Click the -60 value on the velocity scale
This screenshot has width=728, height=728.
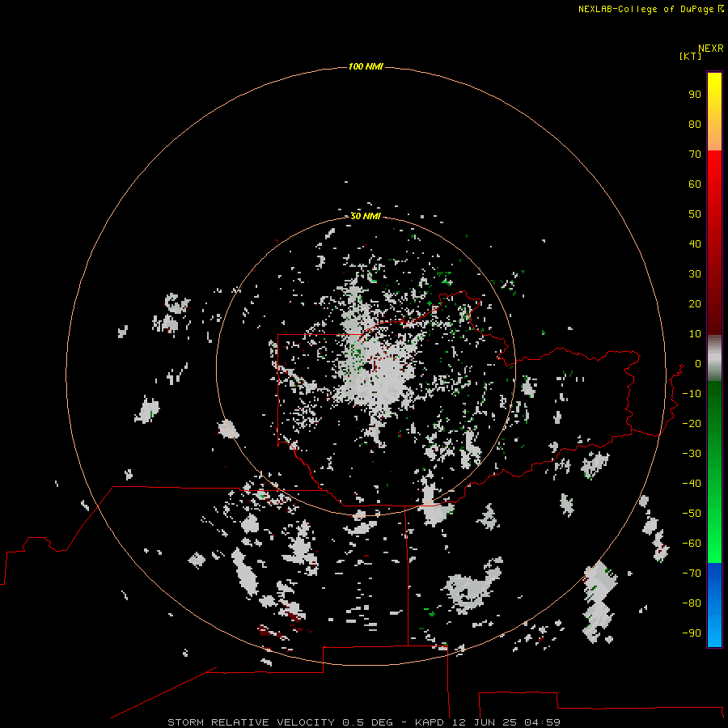692,544
